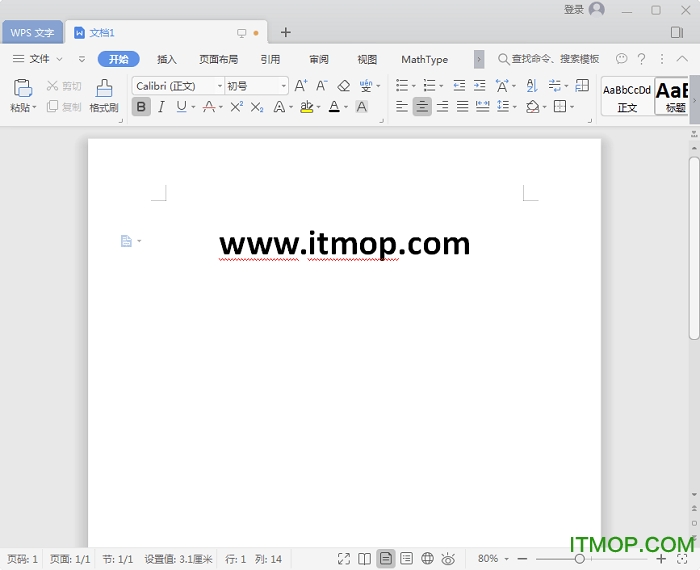Justify paragraph text
The height and width of the screenshot is (570, 700).
coord(462,106)
